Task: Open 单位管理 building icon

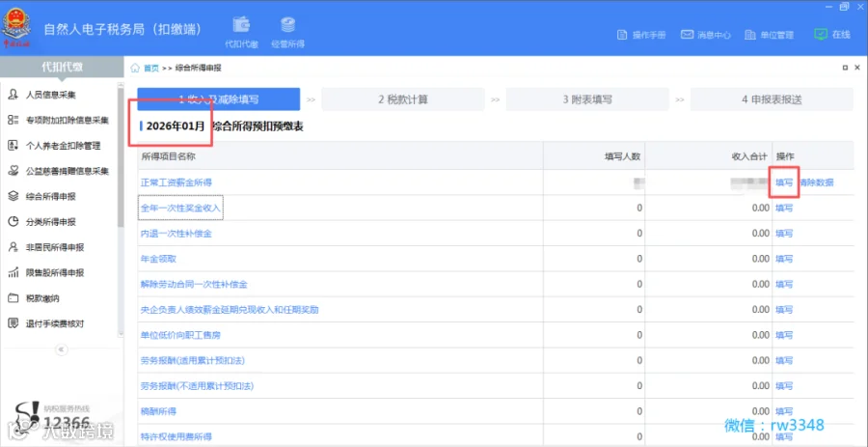Action: [x=750, y=35]
